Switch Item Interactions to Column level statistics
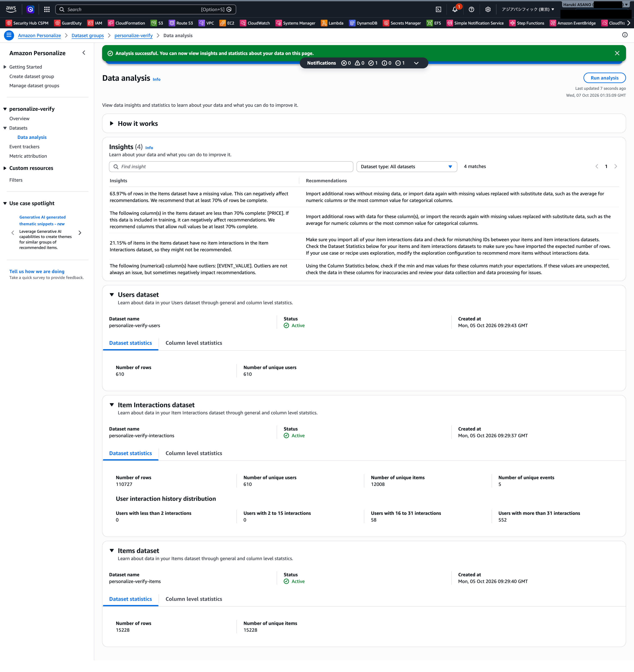Viewport: 634px width, 672px height. 194,453
